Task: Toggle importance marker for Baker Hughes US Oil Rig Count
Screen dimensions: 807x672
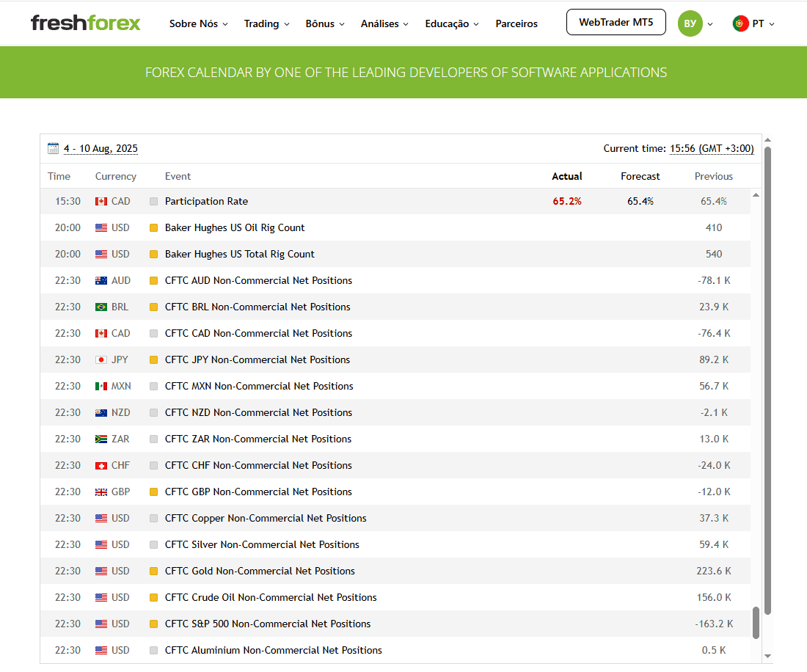Action: coord(153,227)
